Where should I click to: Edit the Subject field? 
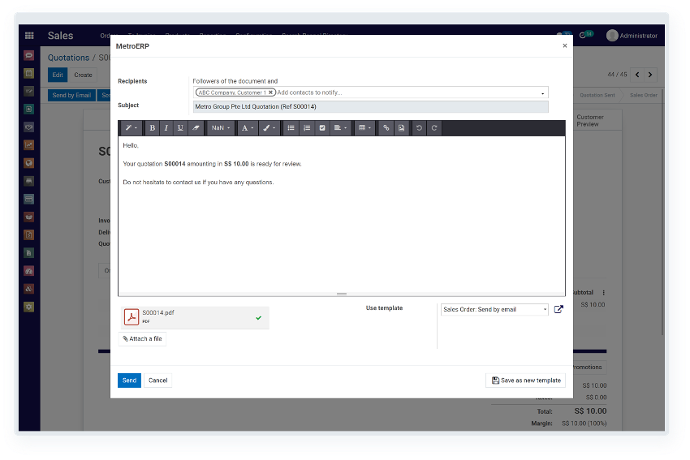(x=371, y=107)
